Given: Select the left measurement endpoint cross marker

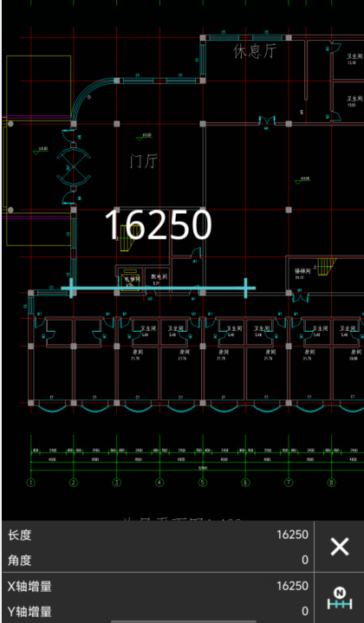Looking at the screenshot, I should coord(72,288).
